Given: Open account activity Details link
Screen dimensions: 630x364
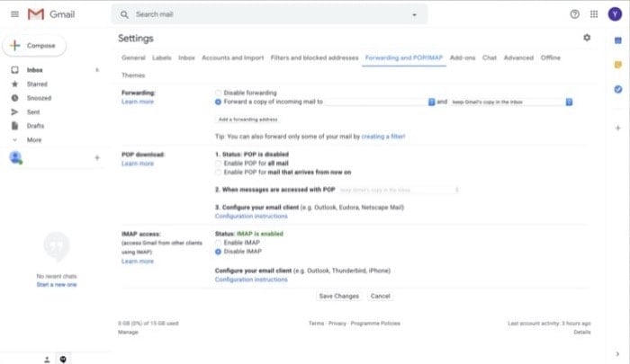Looking at the screenshot, I should coord(582,333).
